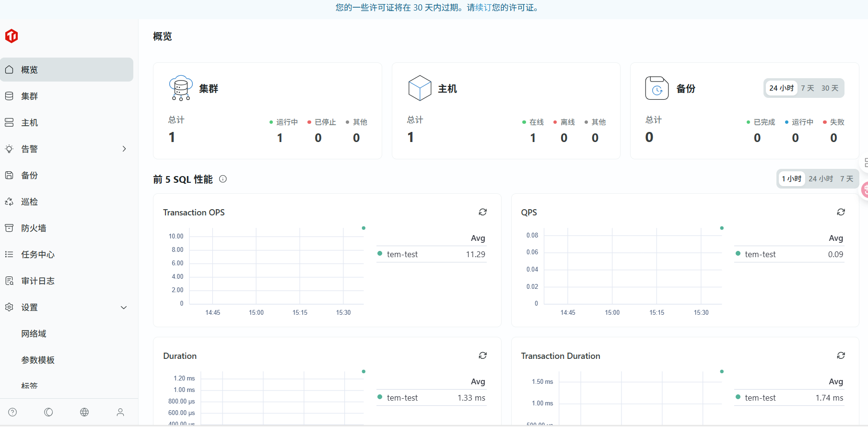Image resolution: width=868 pixels, height=427 pixels.
Task: Open 主机 in the sidebar
Action: coord(67,122)
